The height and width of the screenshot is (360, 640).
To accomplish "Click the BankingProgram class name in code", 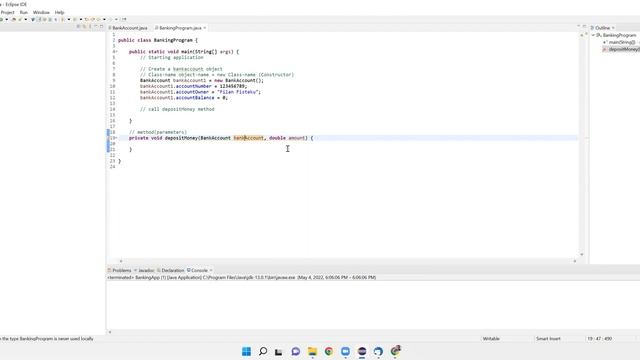I will coord(173,40).
